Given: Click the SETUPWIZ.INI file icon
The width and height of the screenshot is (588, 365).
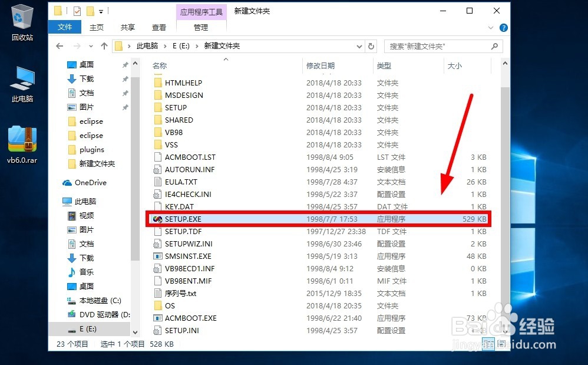Looking at the screenshot, I should pyautogui.click(x=157, y=244).
